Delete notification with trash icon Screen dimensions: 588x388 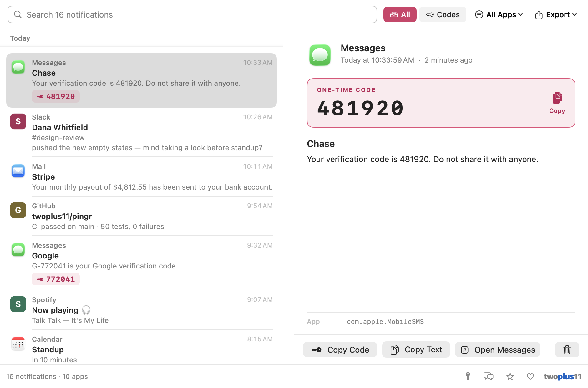coord(567,350)
